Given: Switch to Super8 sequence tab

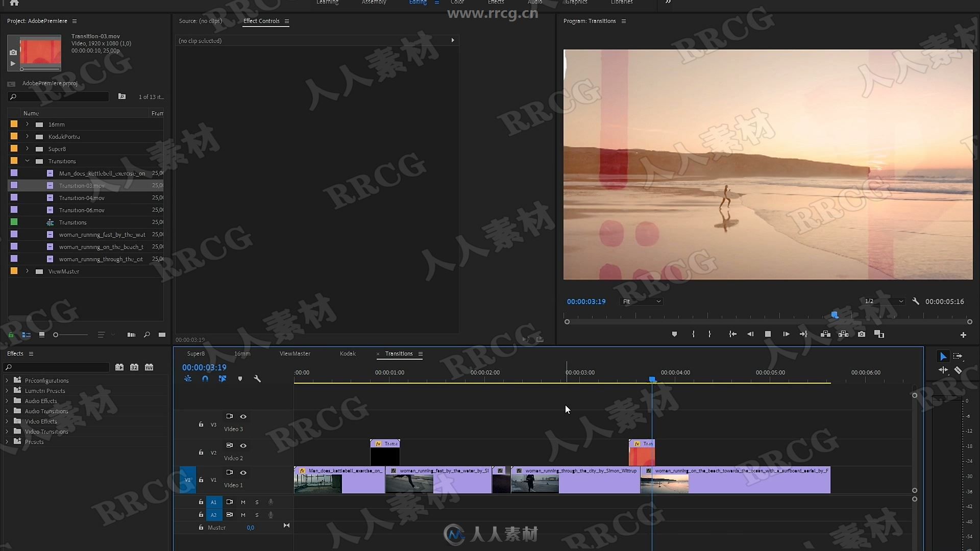Looking at the screenshot, I should click(x=195, y=354).
